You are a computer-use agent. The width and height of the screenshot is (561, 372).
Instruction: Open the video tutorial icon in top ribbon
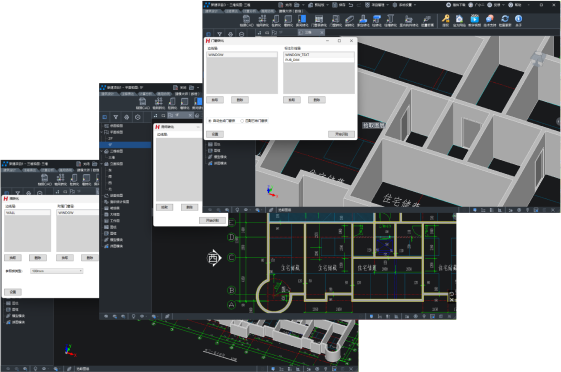click(474, 19)
